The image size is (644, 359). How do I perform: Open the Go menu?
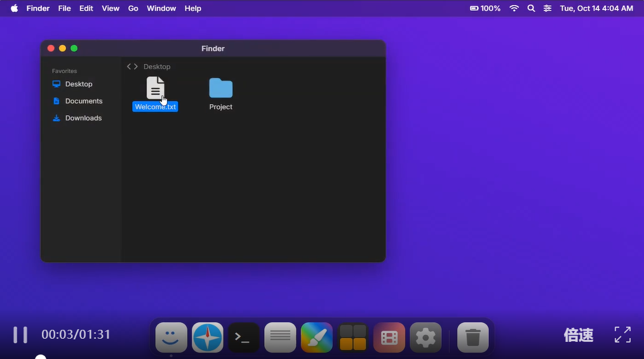click(x=133, y=8)
